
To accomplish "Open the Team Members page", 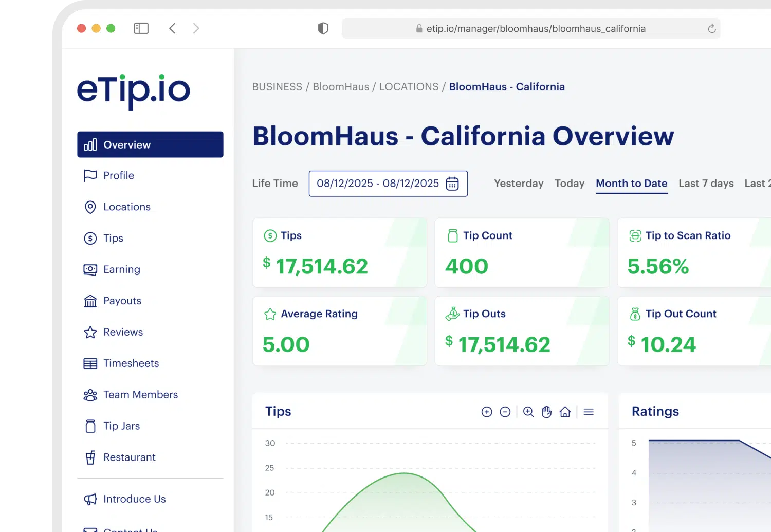I will 140,395.
